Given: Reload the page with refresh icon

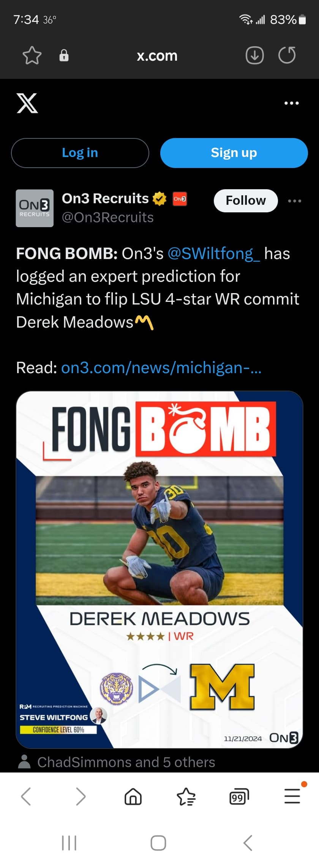Looking at the screenshot, I should (287, 55).
